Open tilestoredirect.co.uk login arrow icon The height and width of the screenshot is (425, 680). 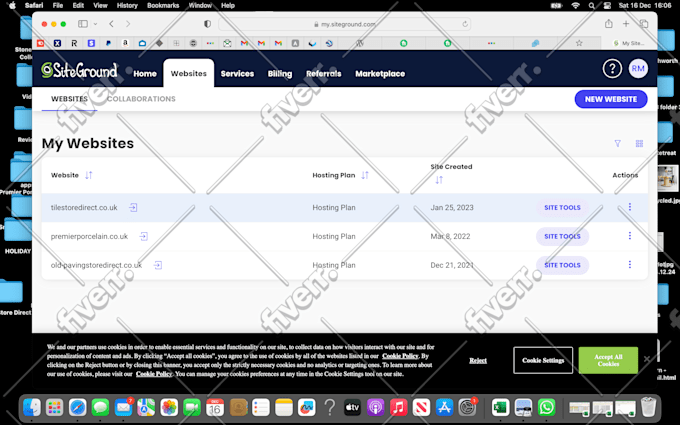pyautogui.click(x=133, y=207)
